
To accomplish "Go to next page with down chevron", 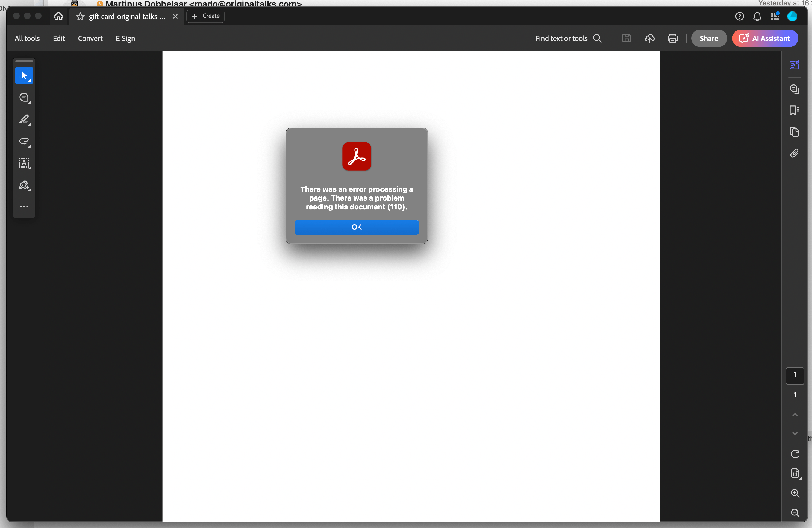I will [x=795, y=433].
